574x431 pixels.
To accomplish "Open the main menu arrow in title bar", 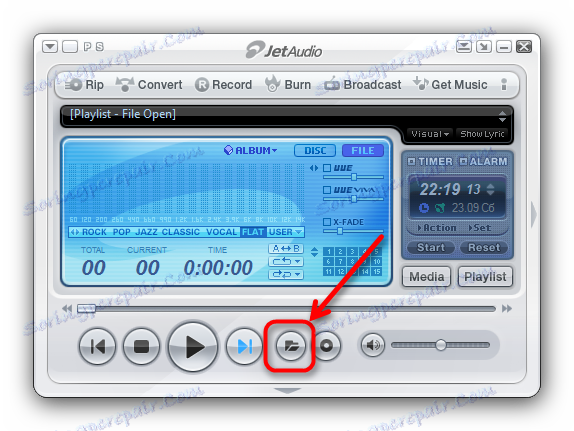I will (x=50, y=47).
